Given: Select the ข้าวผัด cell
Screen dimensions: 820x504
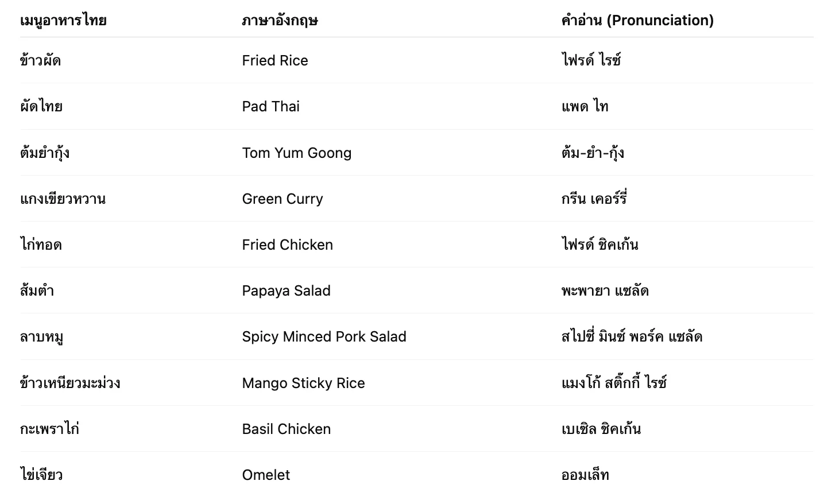Looking at the screenshot, I should [x=40, y=61].
